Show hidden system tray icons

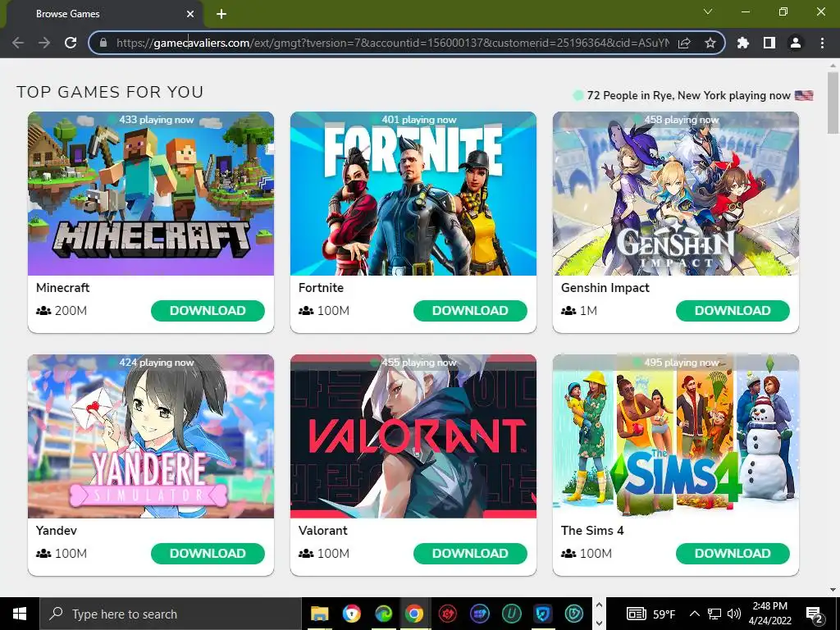(694, 614)
